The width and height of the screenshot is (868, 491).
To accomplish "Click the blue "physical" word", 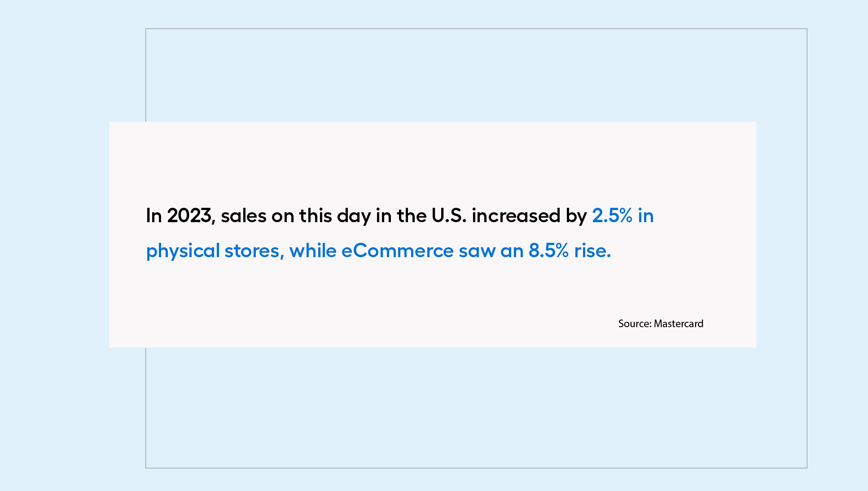I will tap(183, 251).
